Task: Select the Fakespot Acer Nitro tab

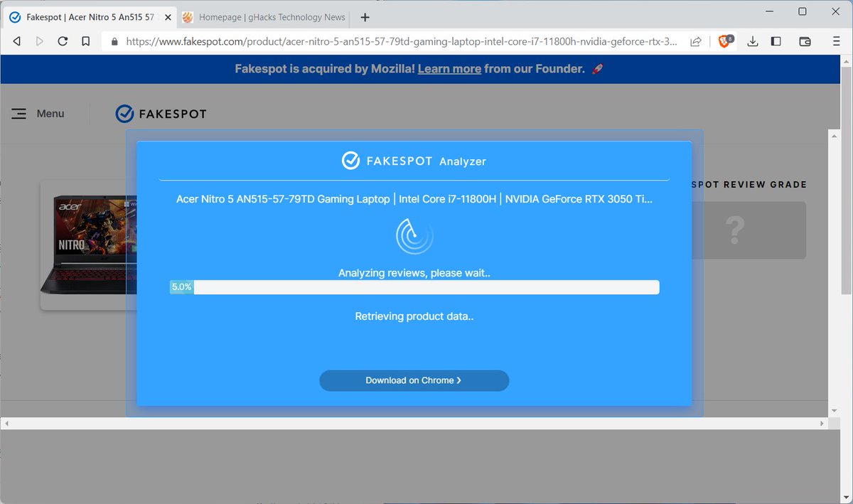Action: 85,17
